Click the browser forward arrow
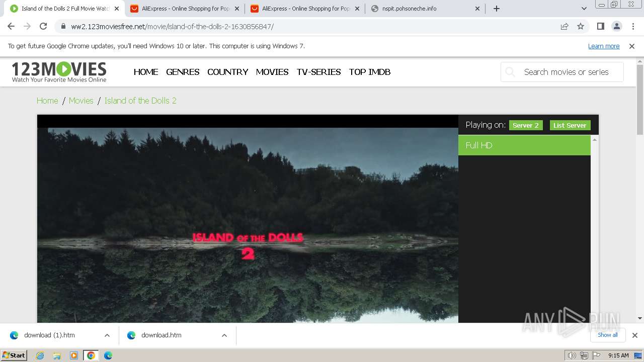 click(x=27, y=26)
